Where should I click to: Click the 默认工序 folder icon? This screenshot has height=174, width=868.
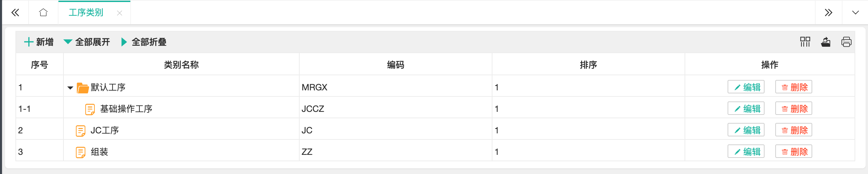point(83,88)
